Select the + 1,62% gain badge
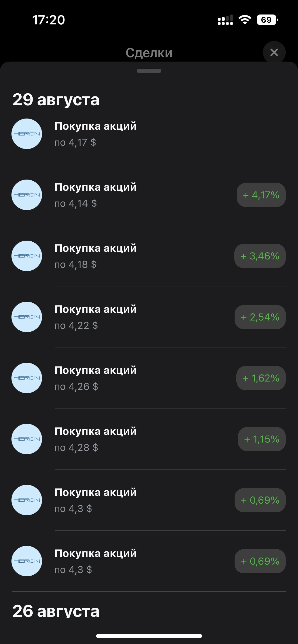 pos(261,378)
